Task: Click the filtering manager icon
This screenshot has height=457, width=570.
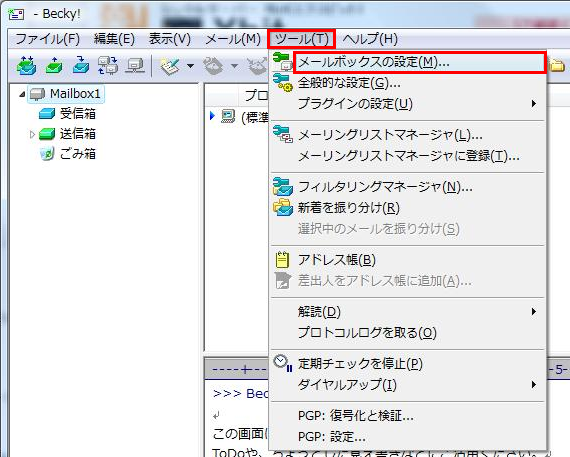Action: pos(283,187)
